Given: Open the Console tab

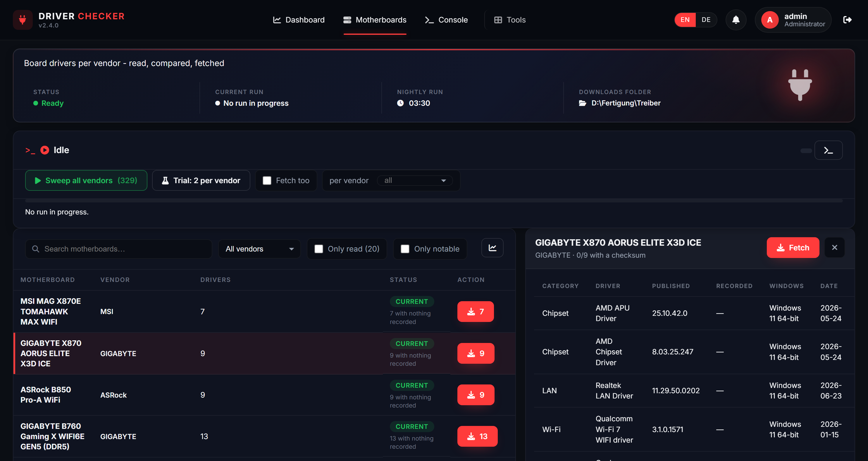Looking at the screenshot, I should 446,20.
